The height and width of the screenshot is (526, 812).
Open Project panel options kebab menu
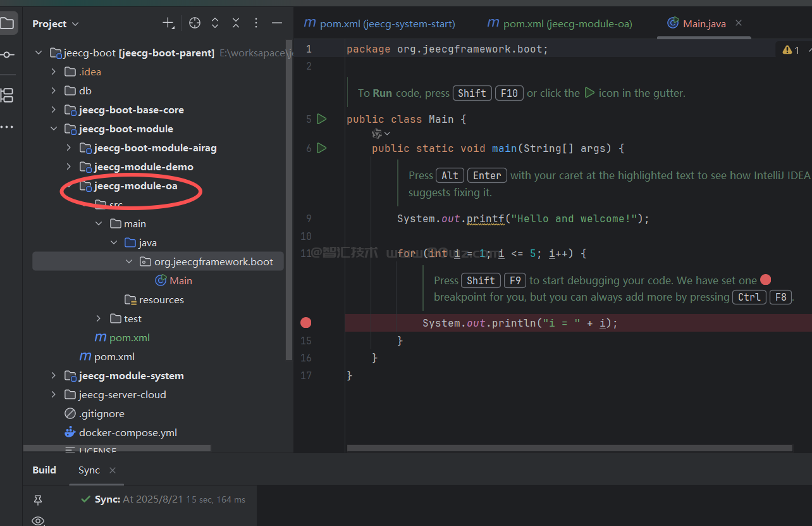[256, 23]
